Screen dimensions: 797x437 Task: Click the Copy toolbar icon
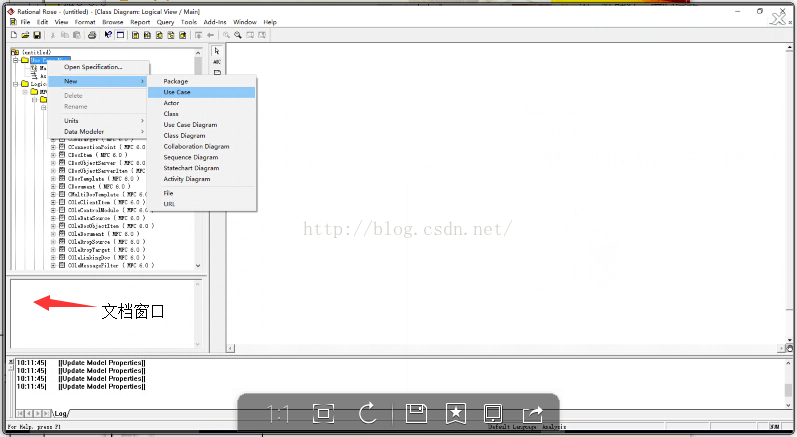pos(65,35)
